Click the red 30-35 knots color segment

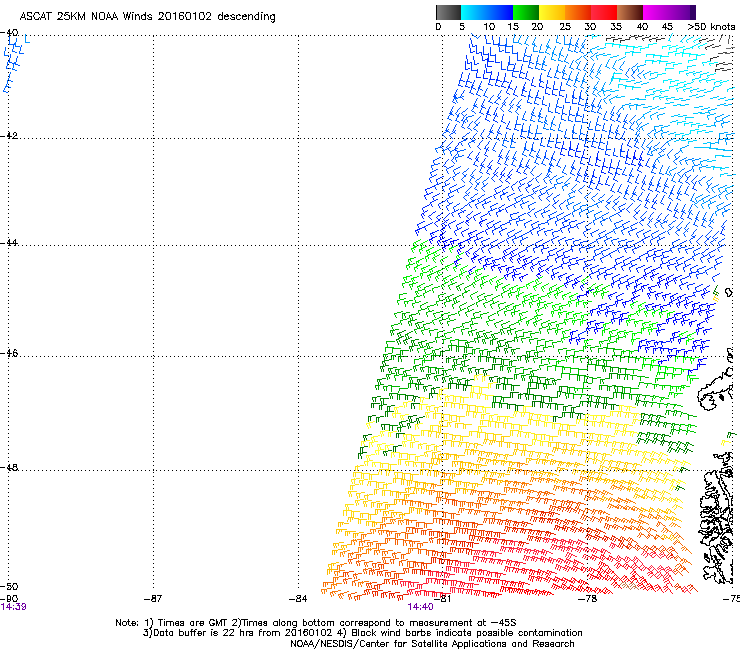(x=604, y=12)
